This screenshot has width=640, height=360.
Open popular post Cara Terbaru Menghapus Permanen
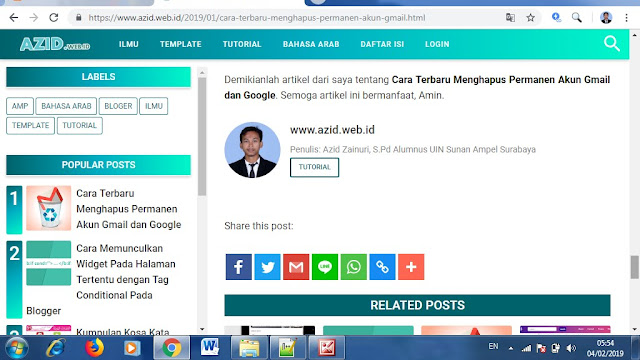(x=129, y=209)
